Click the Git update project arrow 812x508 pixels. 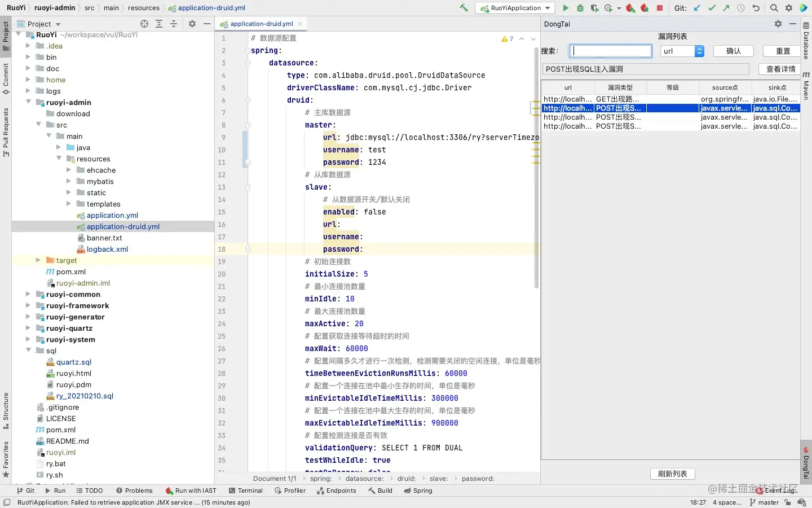tap(698, 8)
